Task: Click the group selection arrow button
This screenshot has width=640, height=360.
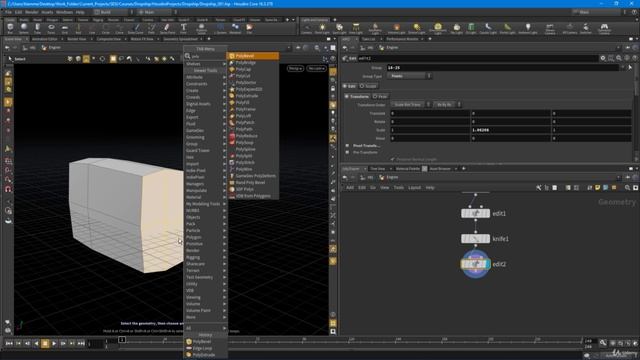Action: pos(630,68)
